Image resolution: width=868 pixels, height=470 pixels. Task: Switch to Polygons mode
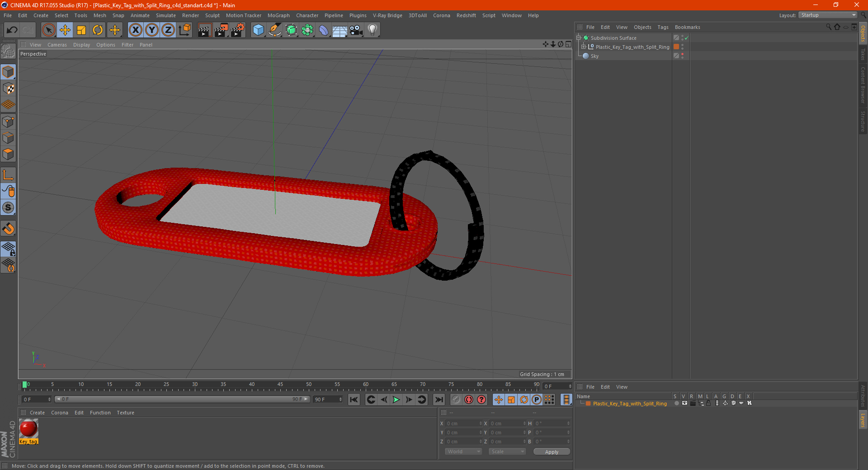coord(8,154)
